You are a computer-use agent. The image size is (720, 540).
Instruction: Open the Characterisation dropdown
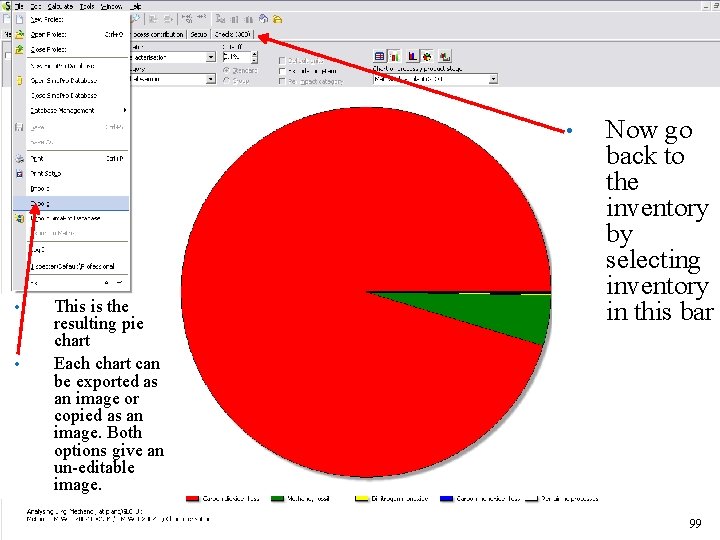(211, 57)
